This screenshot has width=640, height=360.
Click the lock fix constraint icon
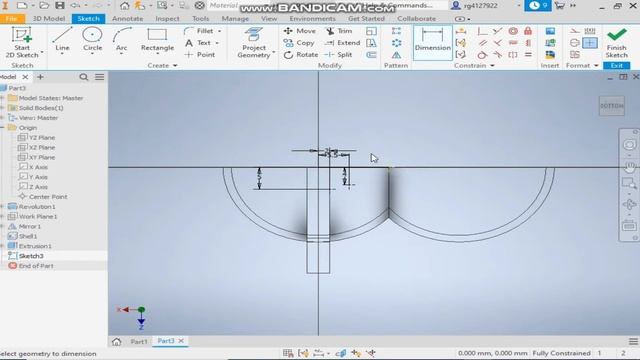(x=528, y=31)
